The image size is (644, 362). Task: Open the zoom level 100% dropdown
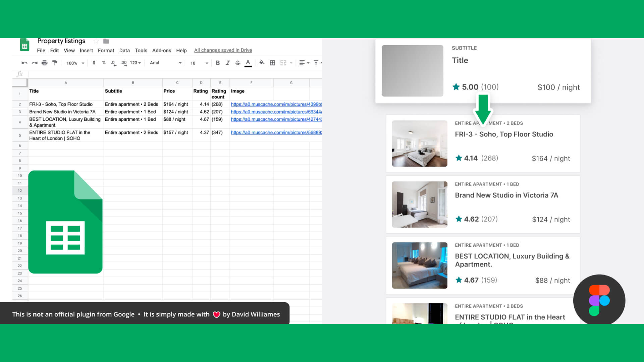[x=75, y=63]
